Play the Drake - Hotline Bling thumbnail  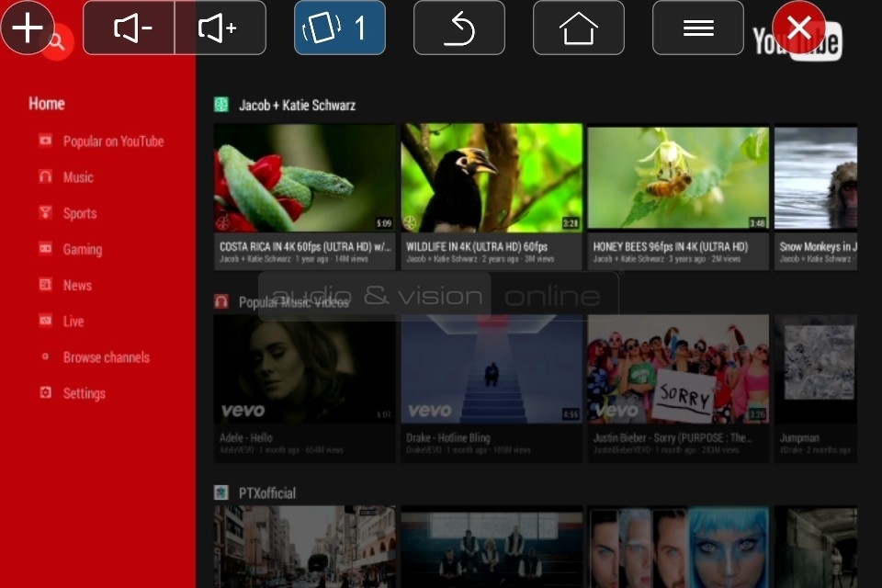492,369
